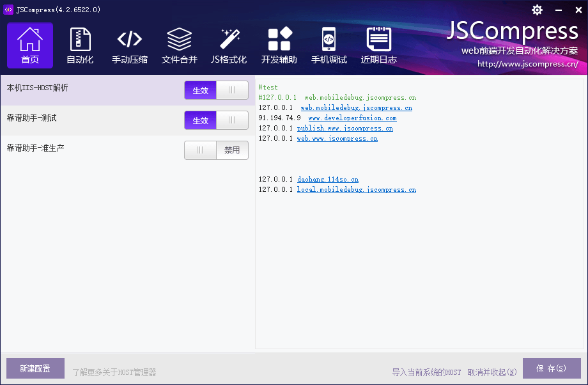Open the 文件合并 file merge tool

click(179, 45)
